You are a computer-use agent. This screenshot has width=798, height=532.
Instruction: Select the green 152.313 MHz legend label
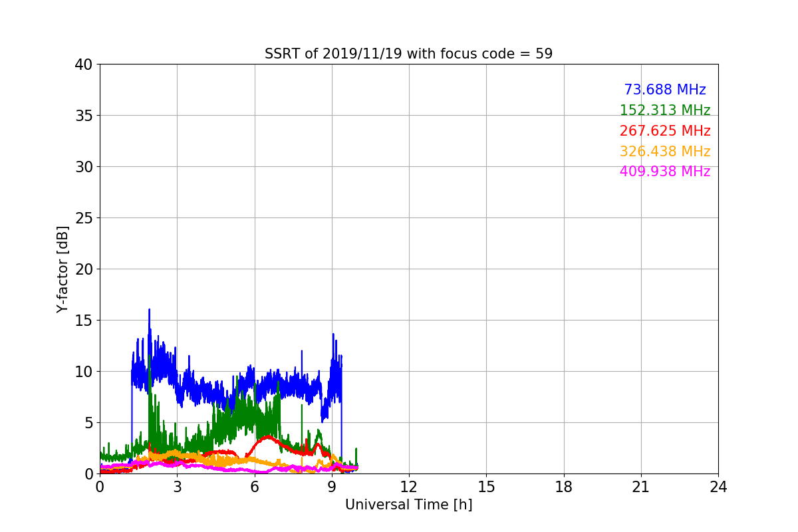665,110
